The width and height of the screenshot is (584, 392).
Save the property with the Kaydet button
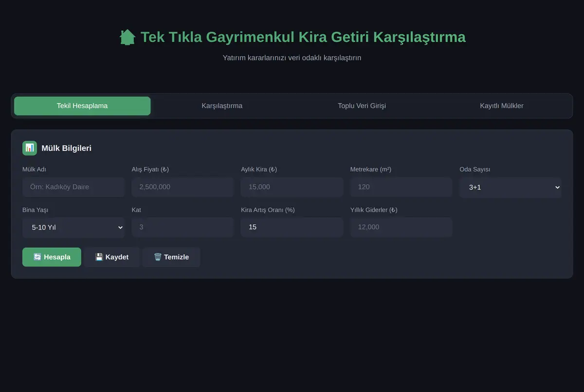[x=112, y=257]
